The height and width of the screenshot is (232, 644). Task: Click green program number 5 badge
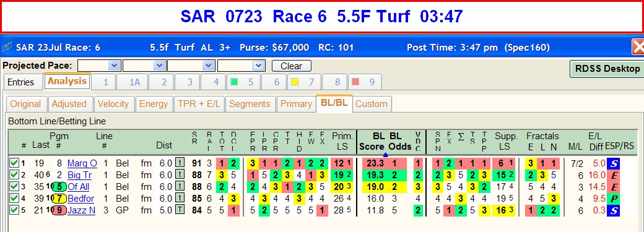coord(59,187)
